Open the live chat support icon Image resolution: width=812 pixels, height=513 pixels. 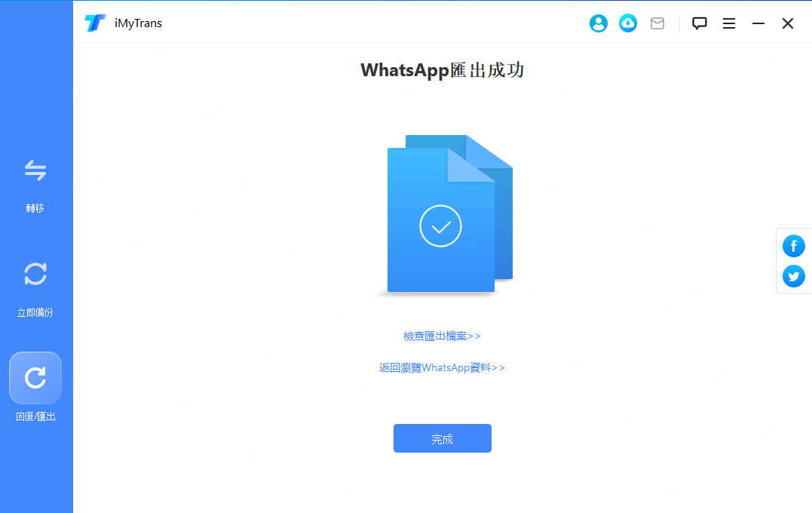click(699, 23)
